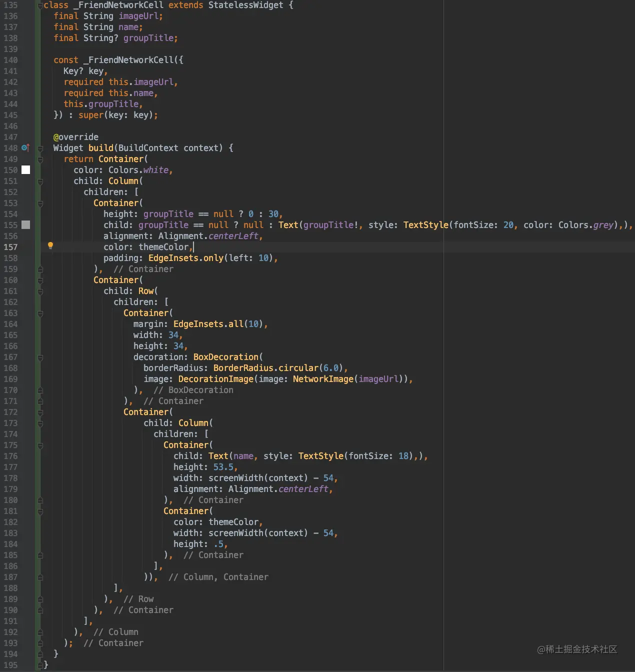
Task: Click the height value 53.5
Action: [223, 467]
